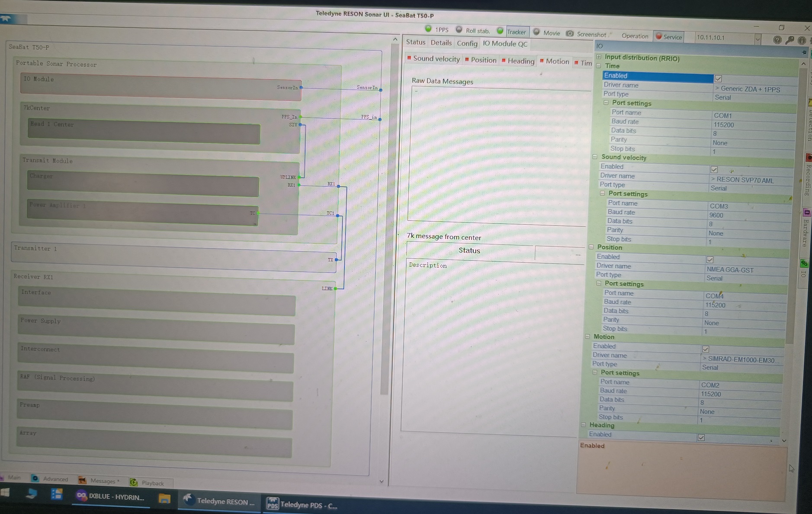Open the File Explorer taskbar icon
Screen dimensions: 812x514
164,498
